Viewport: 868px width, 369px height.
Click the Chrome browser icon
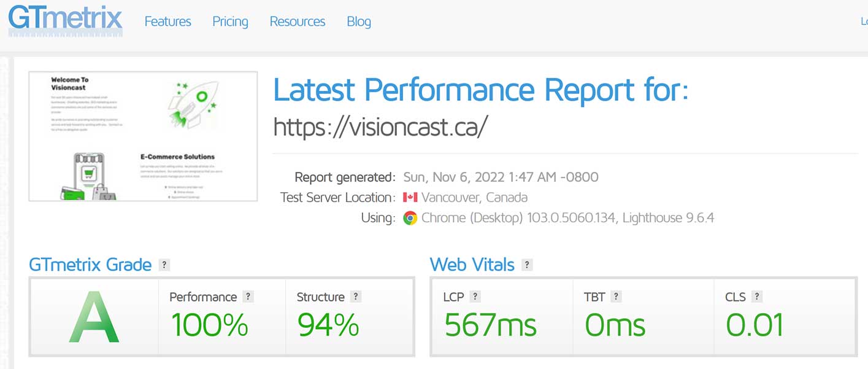(x=410, y=218)
